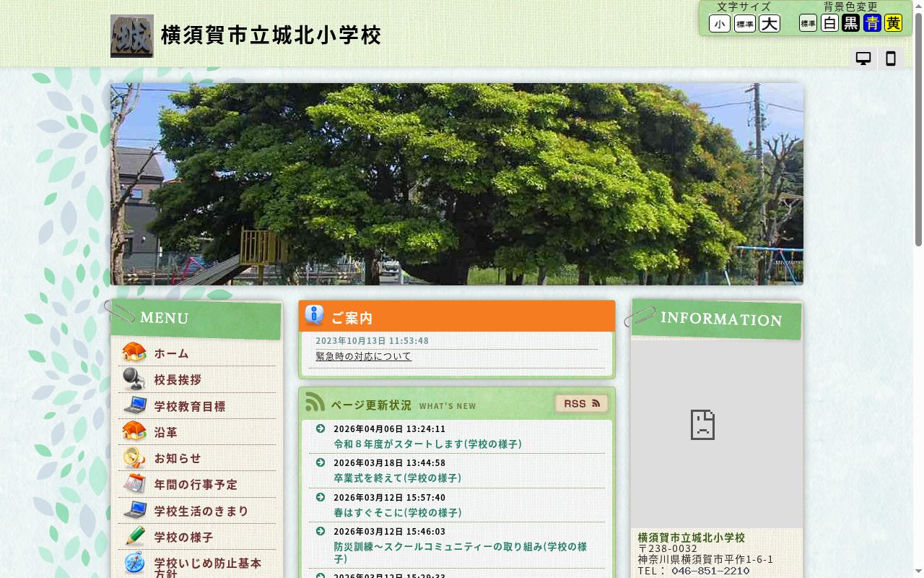Click date 2026年04月06日 13:24:11
Image resolution: width=924 pixels, height=578 pixels.
(x=389, y=428)
